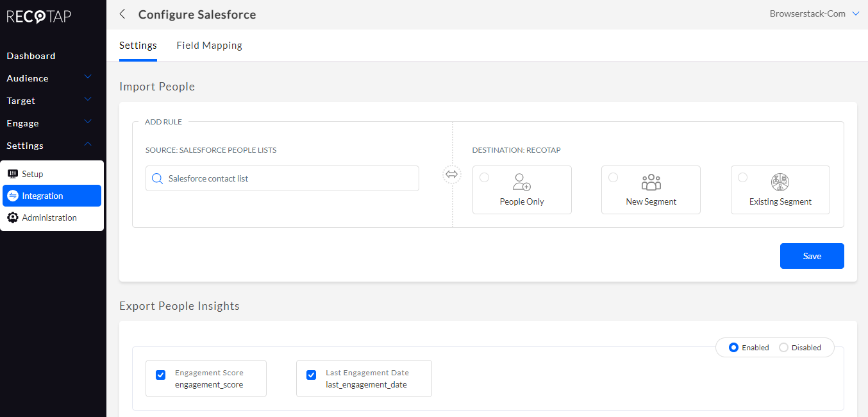This screenshot has width=868, height=417.
Task: Click the Source: Salesforce People Lists label
Action: point(211,150)
